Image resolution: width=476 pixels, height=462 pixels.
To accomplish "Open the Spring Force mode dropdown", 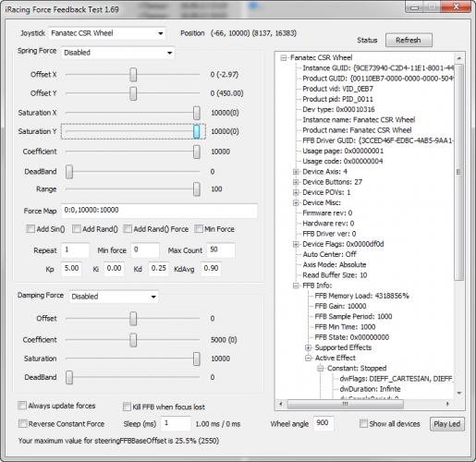I will 118,53.
